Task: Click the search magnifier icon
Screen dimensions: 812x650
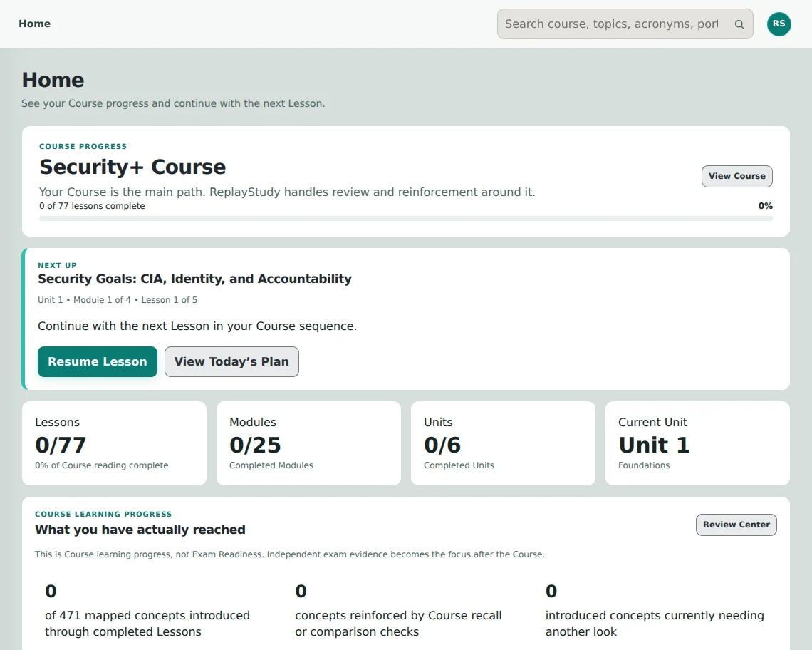Action: (739, 24)
